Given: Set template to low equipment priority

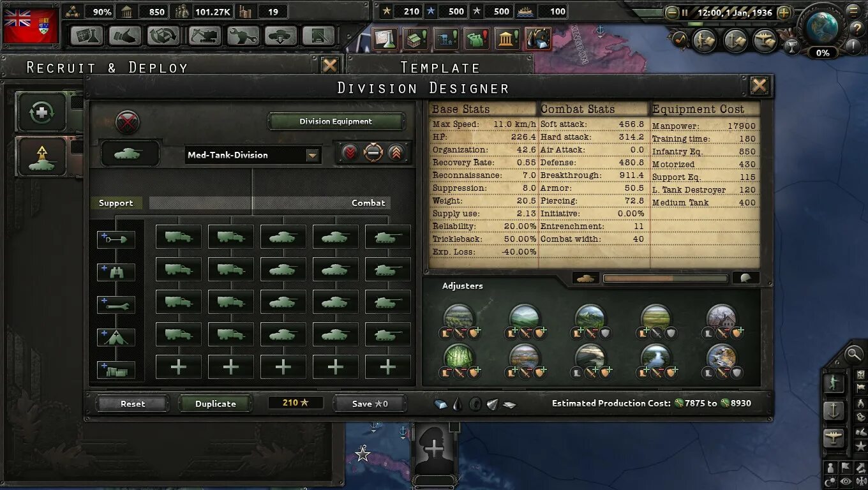Looking at the screenshot, I should [x=350, y=153].
